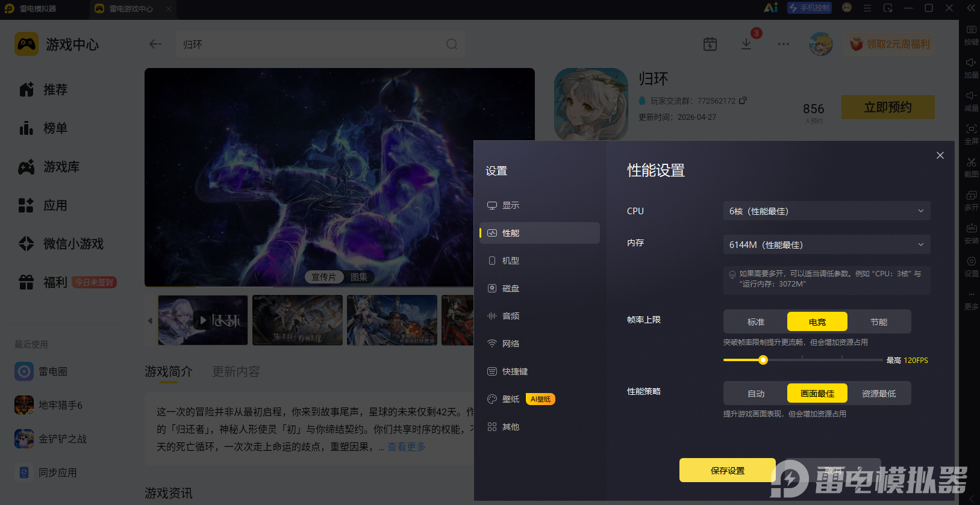The image size is (980, 505).
Task: Expand the 内存 size dropdown
Action: pos(826,244)
